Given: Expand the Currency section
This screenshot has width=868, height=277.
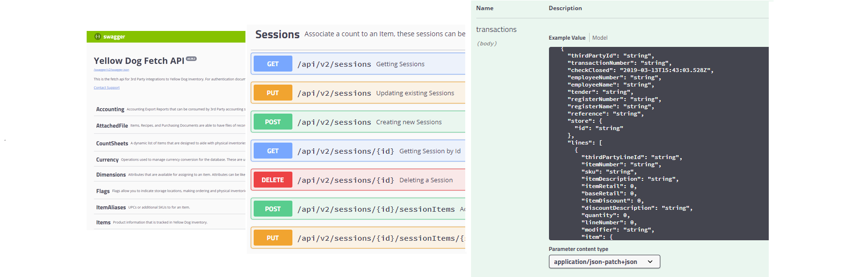Looking at the screenshot, I should (107, 160).
